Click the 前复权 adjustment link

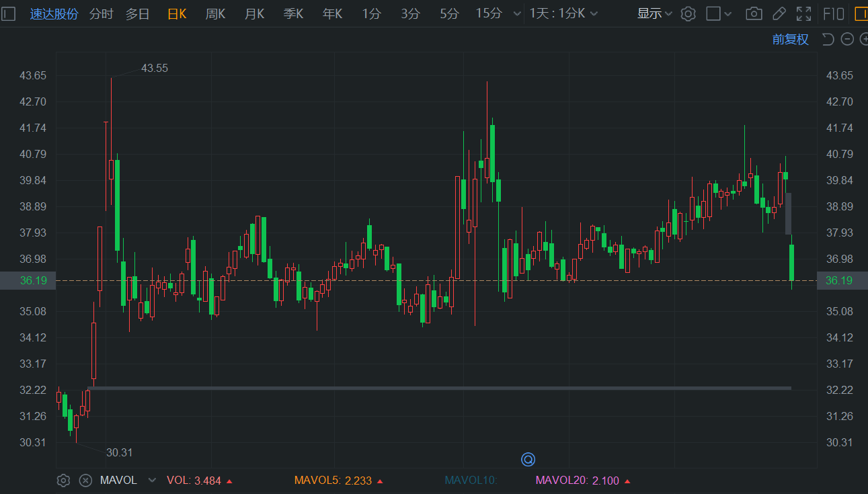click(x=790, y=40)
